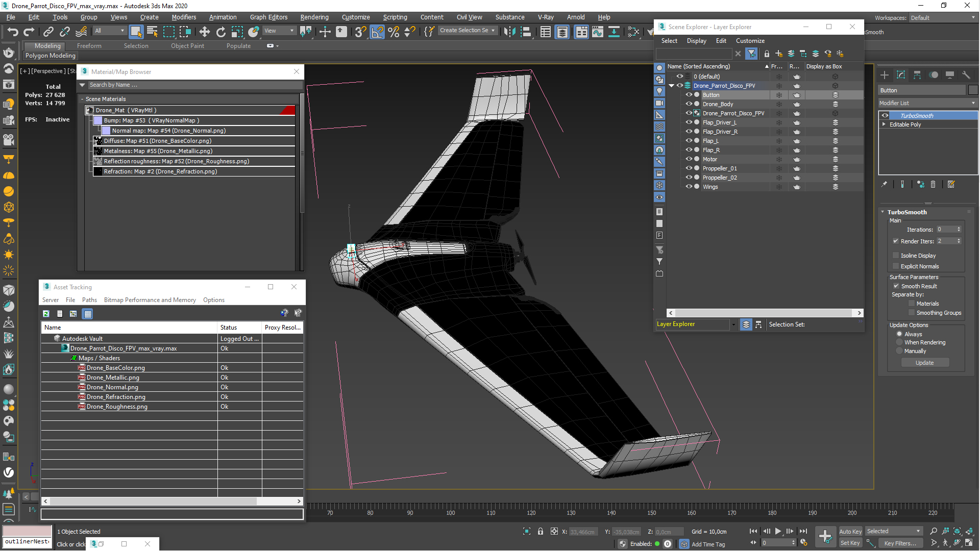Viewport: 980px width, 551px height.
Task: Open the selection filter All dropdown
Action: pos(109,31)
